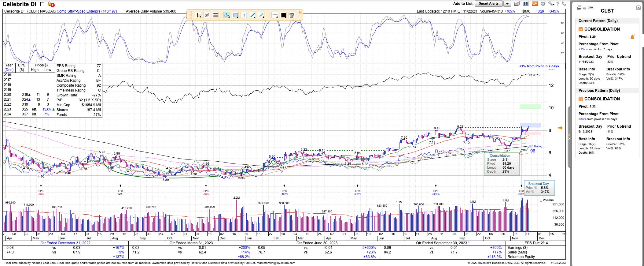Click the EPS -86% earnings marker
This screenshot has height=266, width=644.
tap(41, 190)
